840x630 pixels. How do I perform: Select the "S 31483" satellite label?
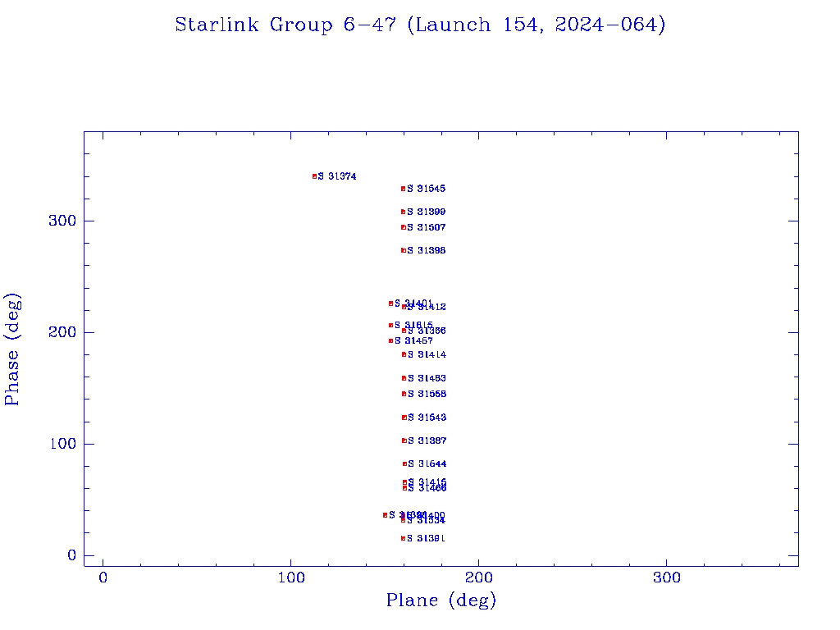coord(427,378)
